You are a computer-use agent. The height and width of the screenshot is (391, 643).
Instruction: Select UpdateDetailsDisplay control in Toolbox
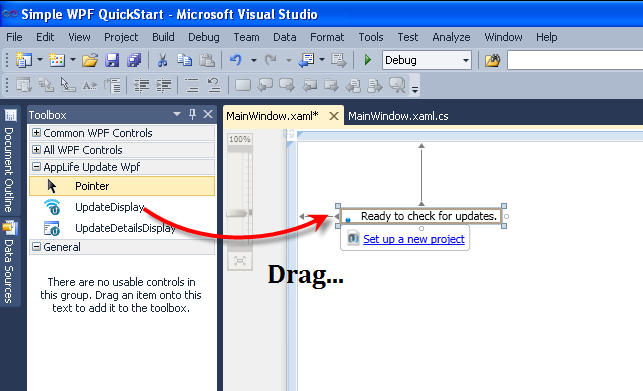125,228
